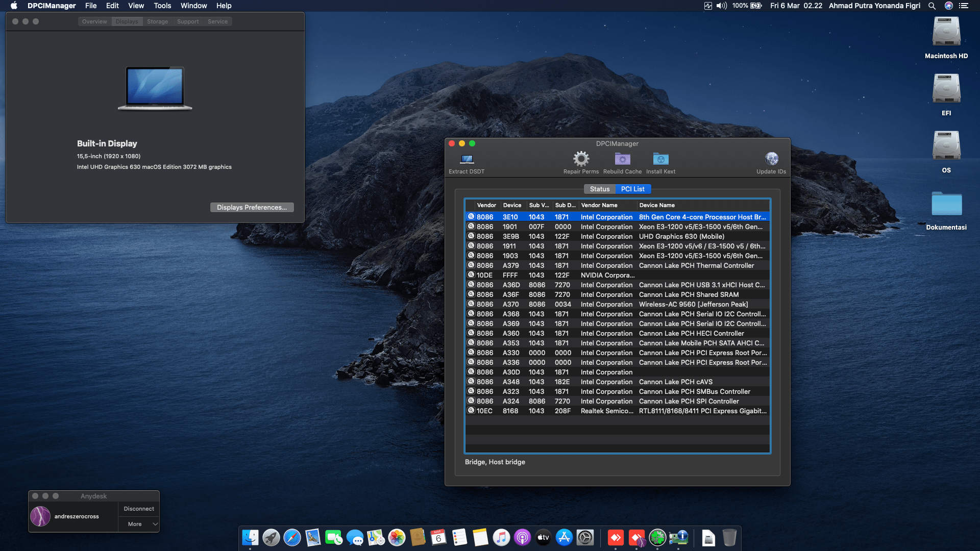The image size is (980, 551).
Task: Open App Store from the dock
Action: [x=564, y=537]
